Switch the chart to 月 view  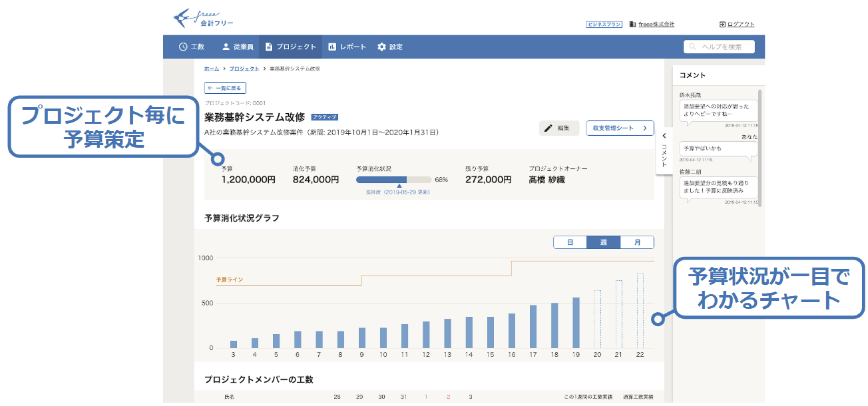click(x=637, y=242)
